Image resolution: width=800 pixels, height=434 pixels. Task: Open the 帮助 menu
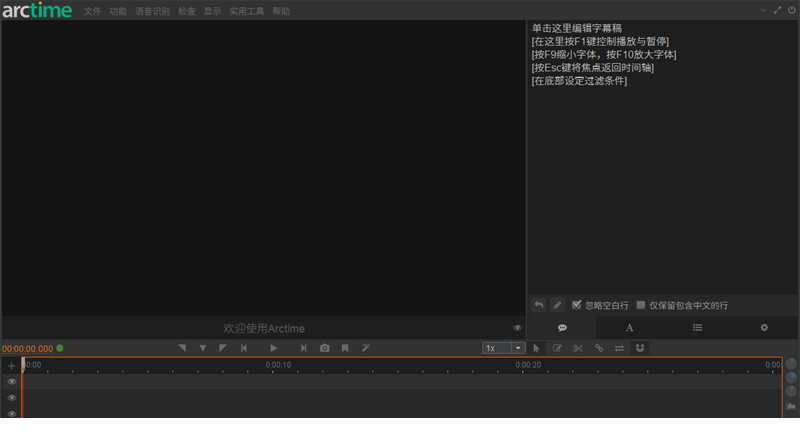click(281, 11)
